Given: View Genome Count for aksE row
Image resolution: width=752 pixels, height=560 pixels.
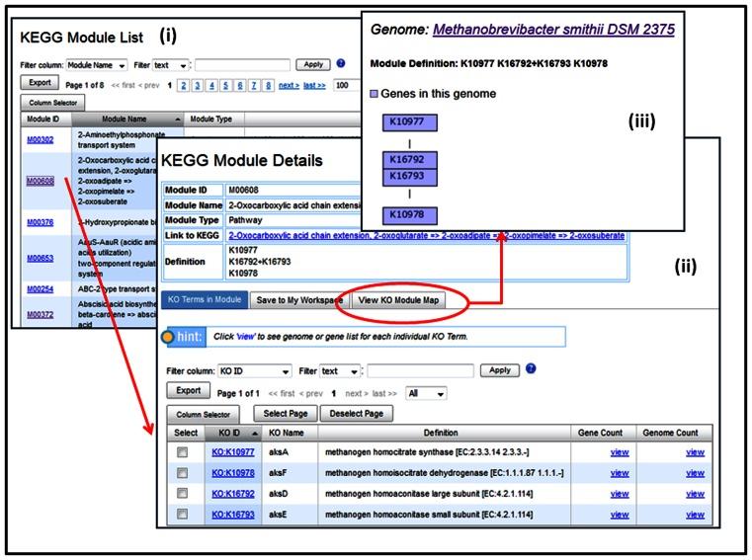Looking at the screenshot, I should click(x=695, y=515).
